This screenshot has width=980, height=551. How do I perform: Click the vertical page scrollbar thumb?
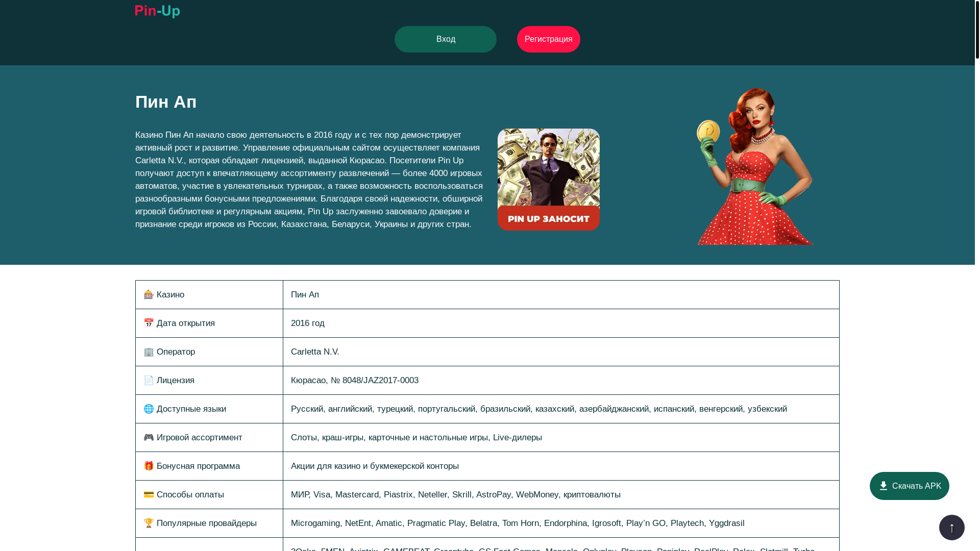tap(977, 29)
